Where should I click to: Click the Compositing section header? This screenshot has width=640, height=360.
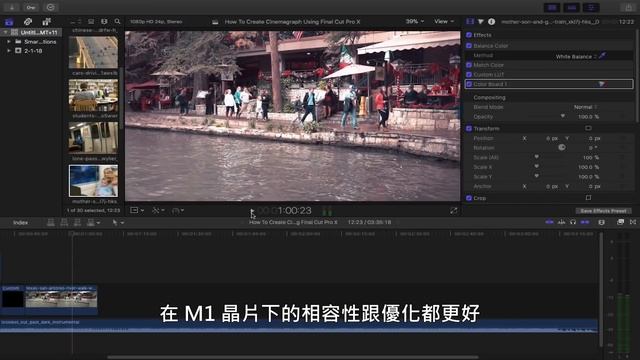point(489,98)
